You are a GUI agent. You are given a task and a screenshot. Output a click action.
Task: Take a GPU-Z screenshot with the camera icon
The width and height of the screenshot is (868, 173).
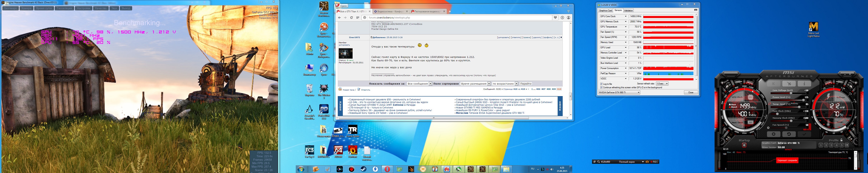click(x=695, y=10)
